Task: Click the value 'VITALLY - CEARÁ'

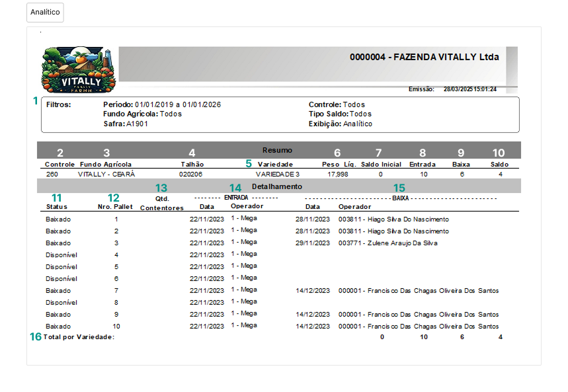Action: pyautogui.click(x=106, y=175)
